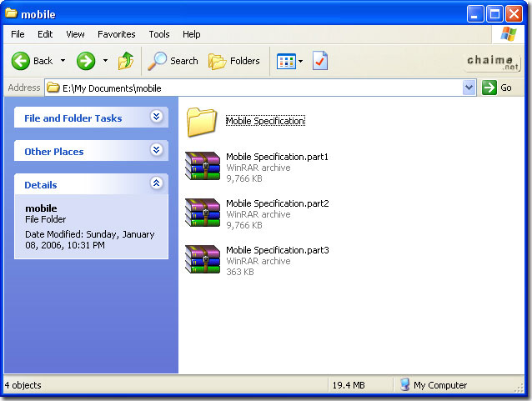This screenshot has height=401, width=532.
Task: Open the Favorites menu
Action: (x=116, y=34)
